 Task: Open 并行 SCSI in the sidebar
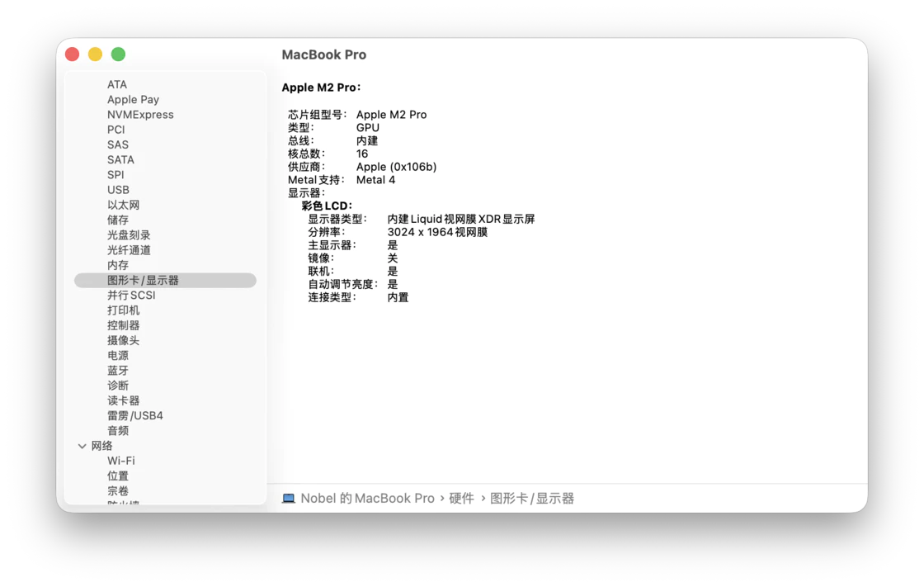131,295
